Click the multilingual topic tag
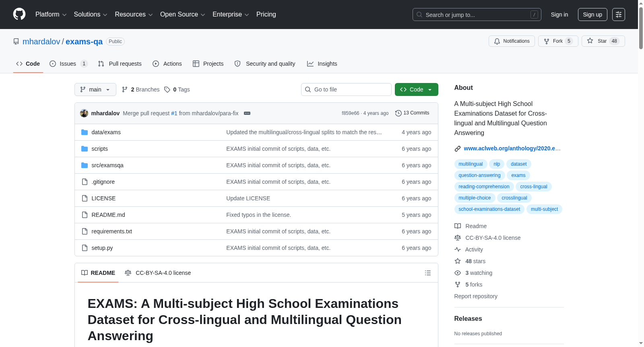Image resolution: width=644 pixels, height=347 pixels. click(471, 164)
